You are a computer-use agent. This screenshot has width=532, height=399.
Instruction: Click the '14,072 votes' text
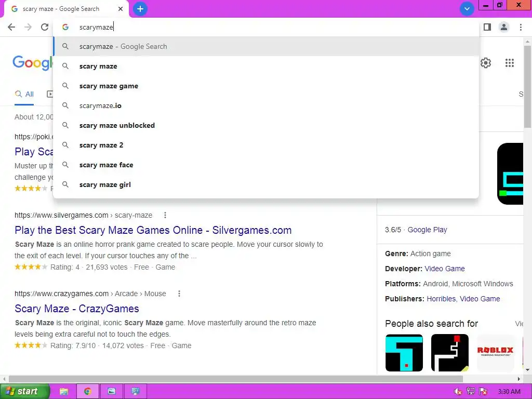click(x=123, y=345)
